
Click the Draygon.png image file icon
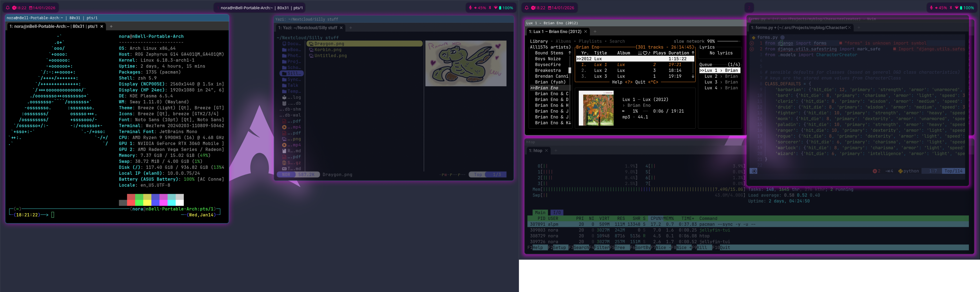click(x=311, y=44)
